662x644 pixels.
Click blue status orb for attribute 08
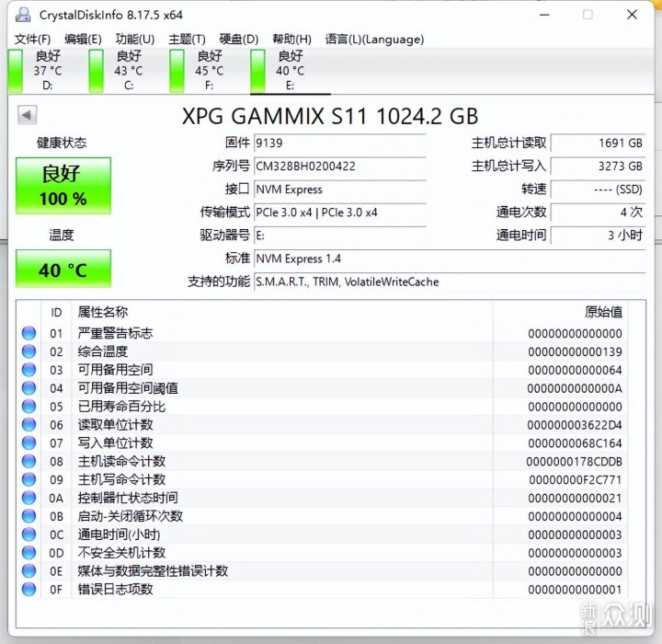[29, 461]
